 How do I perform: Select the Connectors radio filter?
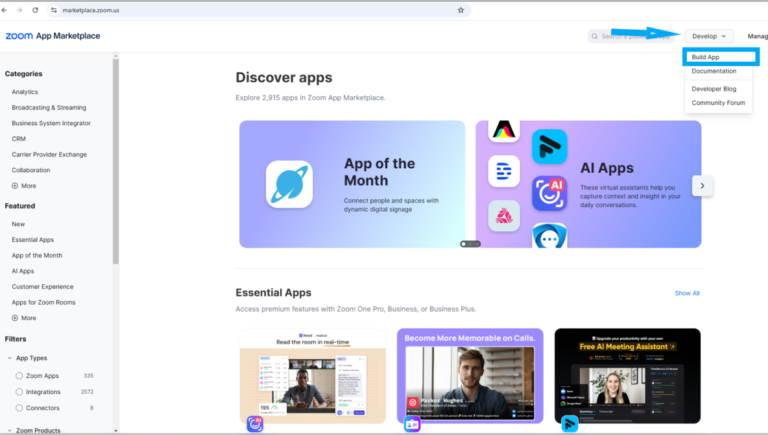click(19, 408)
